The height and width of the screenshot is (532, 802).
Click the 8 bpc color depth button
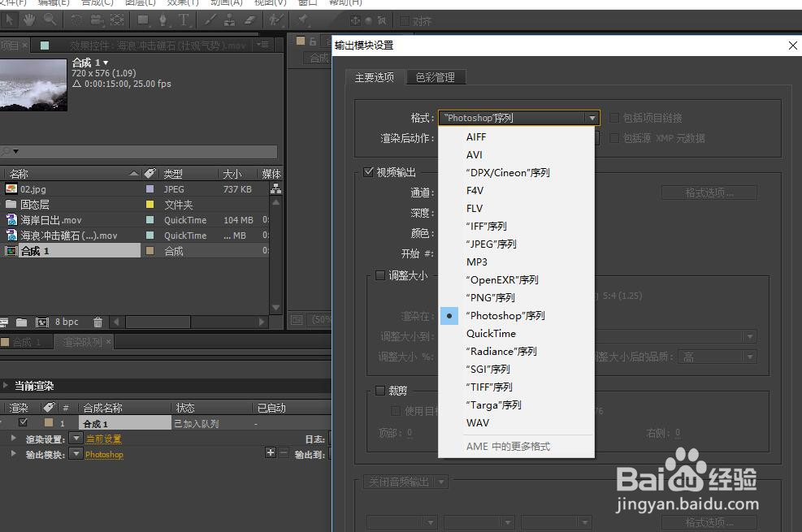point(67,322)
